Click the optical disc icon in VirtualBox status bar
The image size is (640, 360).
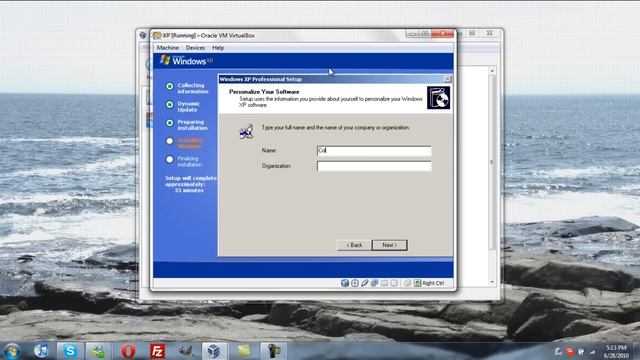click(x=355, y=283)
